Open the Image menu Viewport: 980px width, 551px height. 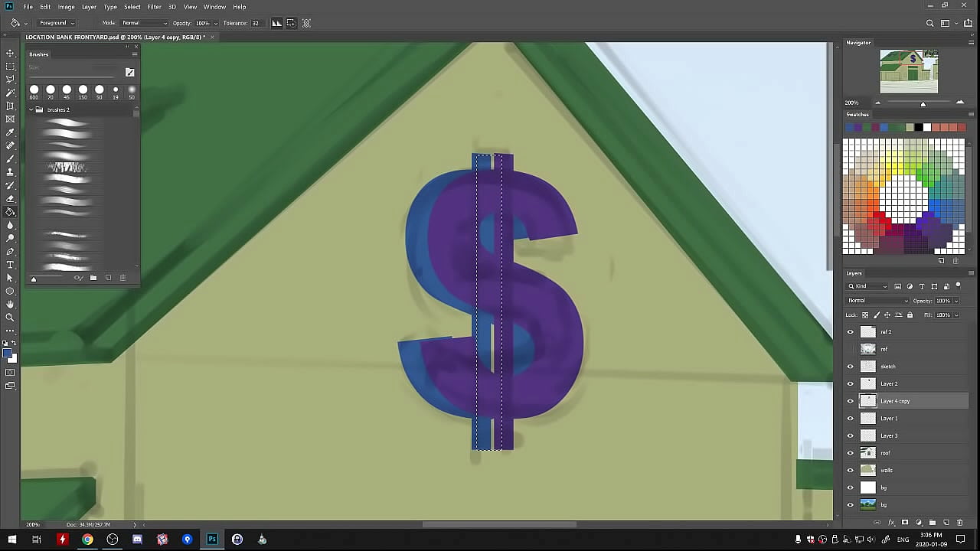pyautogui.click(x=67, y=7)
